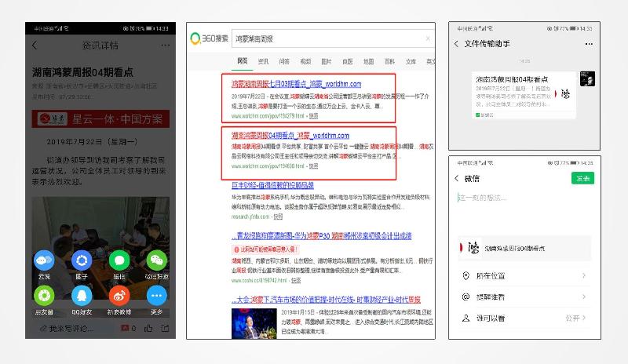Image resolution: width=628 pixels, height=364 pixels.
Task: Open the 更多 more options icon
Action: [157, 296]
